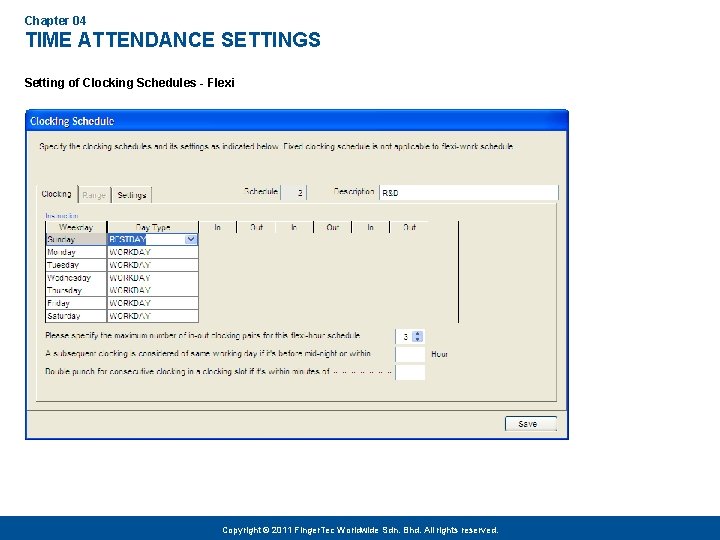720x540 pixels.
Task: Click Thursday's WORKDAY day type cell
Action: 153,290
